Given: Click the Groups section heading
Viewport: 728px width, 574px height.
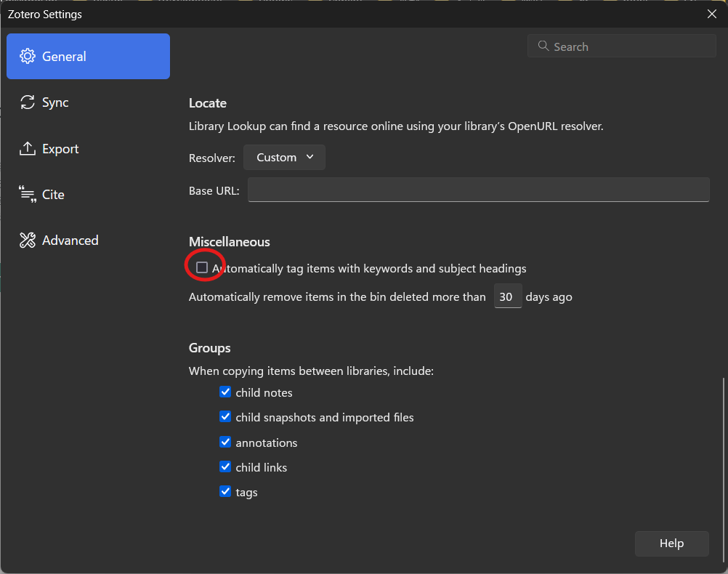Looking at the screenshot, I should click(x=209, y=348).
